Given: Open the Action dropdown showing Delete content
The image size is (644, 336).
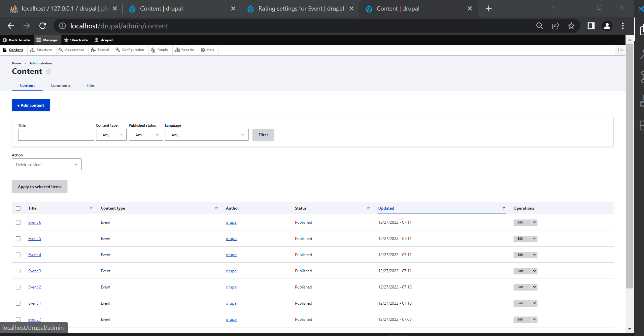Looking at the screenshot, I should pos(47,165).
